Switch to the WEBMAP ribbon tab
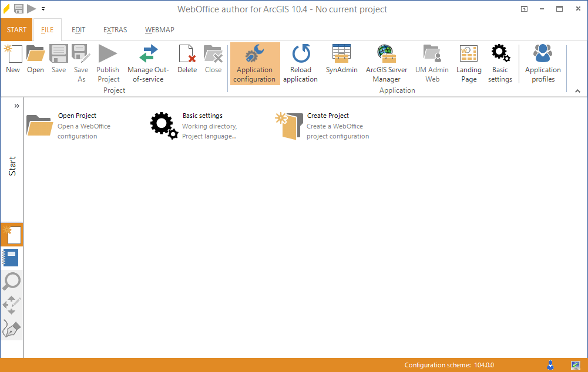 pyautogui.click(x=159, y=29)
